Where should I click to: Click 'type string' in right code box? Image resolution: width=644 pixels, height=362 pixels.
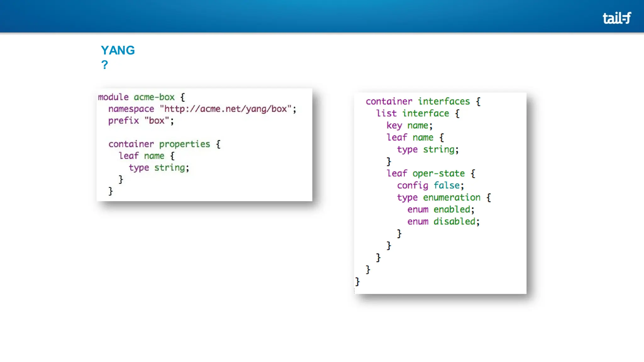tap(427, 150)
